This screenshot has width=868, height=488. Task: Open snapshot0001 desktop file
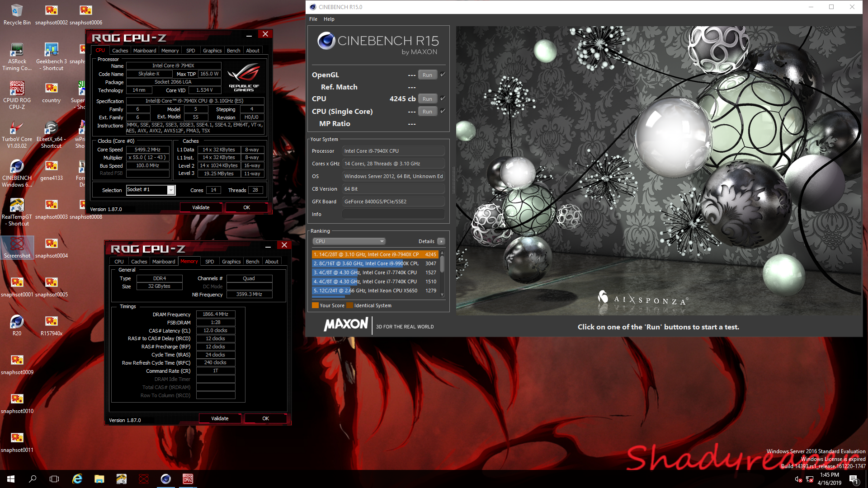17,286
